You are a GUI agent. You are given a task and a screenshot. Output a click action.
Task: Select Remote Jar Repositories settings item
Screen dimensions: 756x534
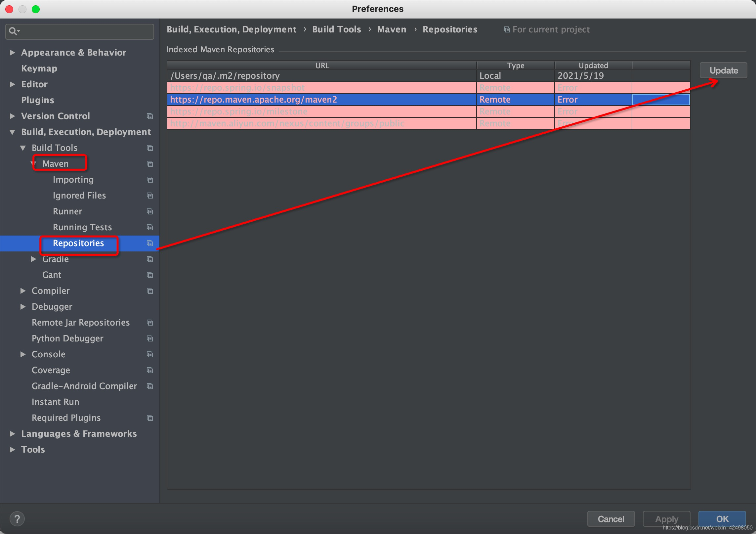[x=80, y=323]
